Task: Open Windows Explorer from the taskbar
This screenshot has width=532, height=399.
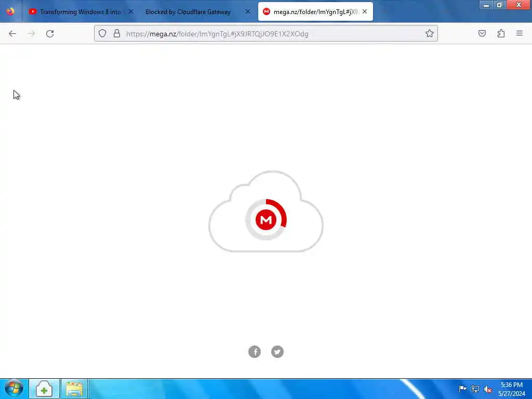Action: (75, 389)
